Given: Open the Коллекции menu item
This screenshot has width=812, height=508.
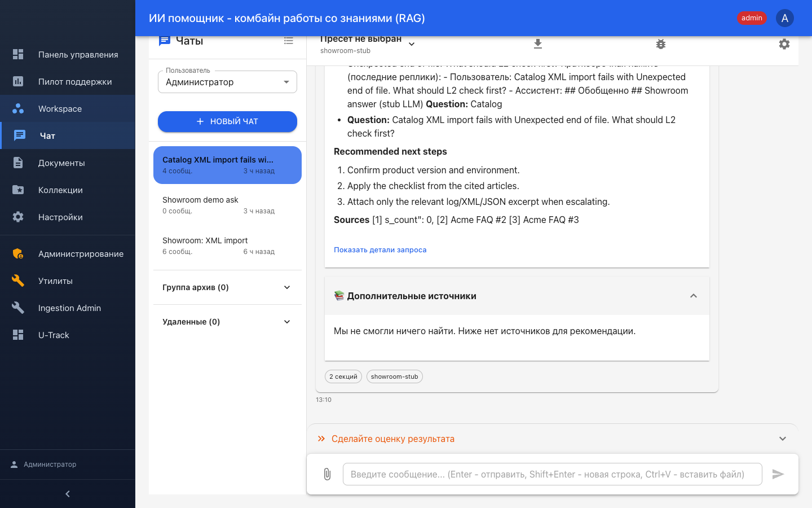Looking at the screenshot, I should coord(68,190).
